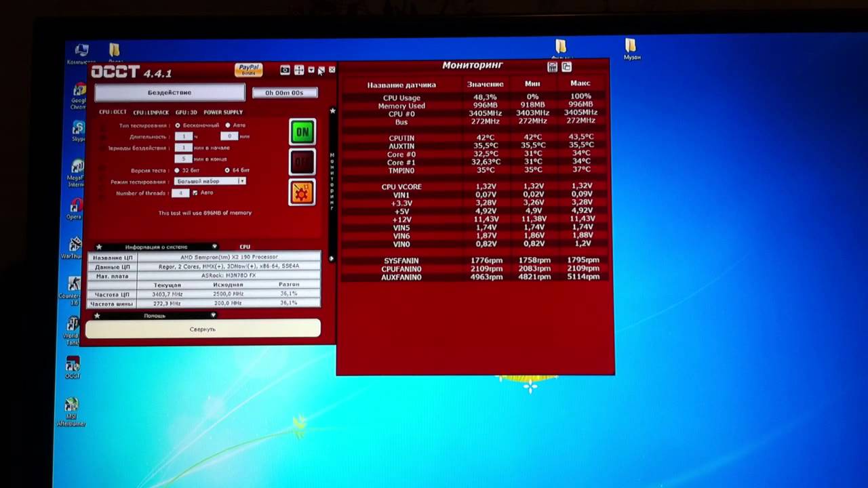Open MegaFon Internet desktop shortcut

click(x=76, y=173)
